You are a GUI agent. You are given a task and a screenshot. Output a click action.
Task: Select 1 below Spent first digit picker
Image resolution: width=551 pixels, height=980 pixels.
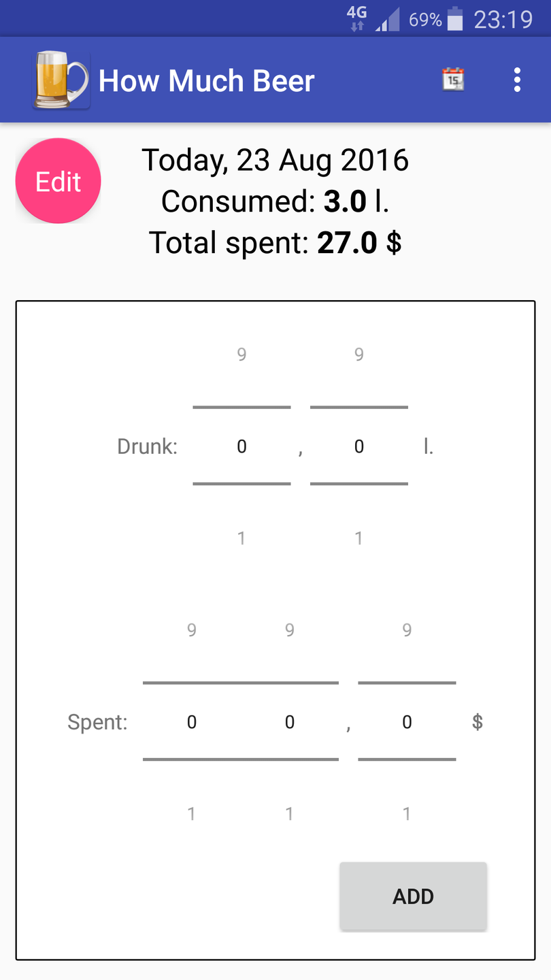click(192, 813)
